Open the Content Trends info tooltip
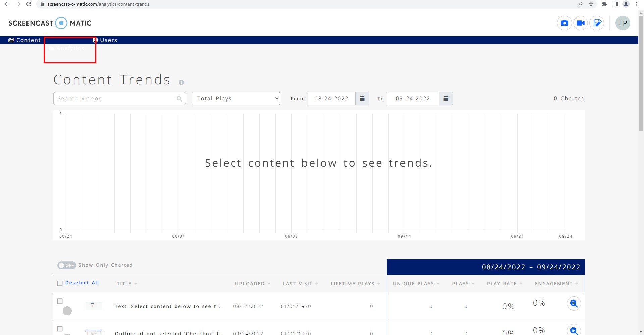The width and height of the screenshot is (644, 335). 182,82
